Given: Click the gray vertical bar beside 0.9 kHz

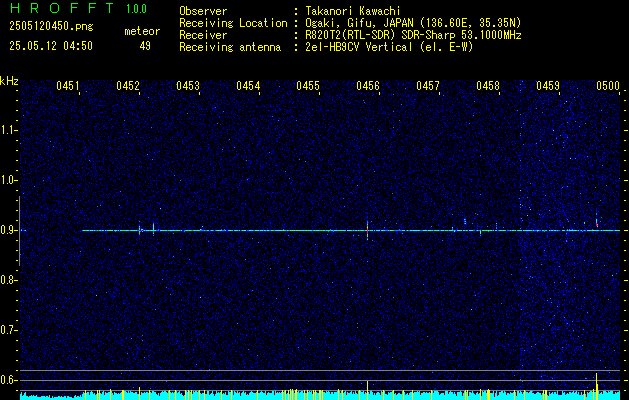Looking at the screenshot, I should 19,231.
